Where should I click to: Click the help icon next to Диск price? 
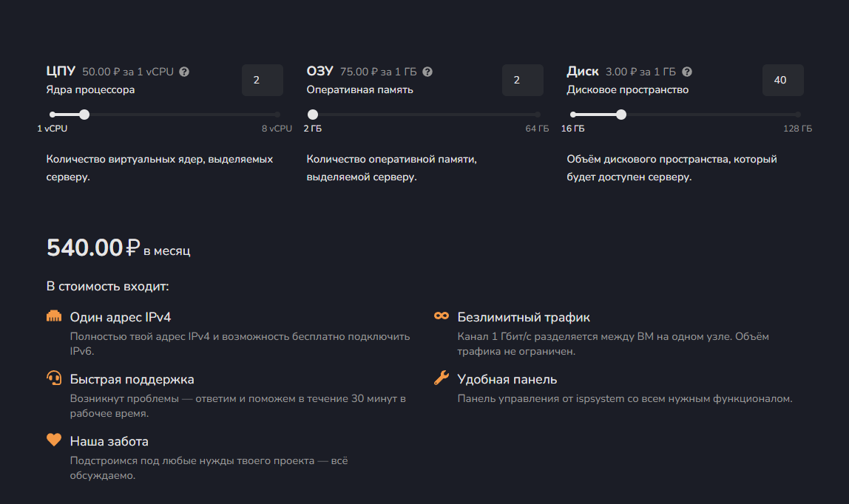pos(687,72)
